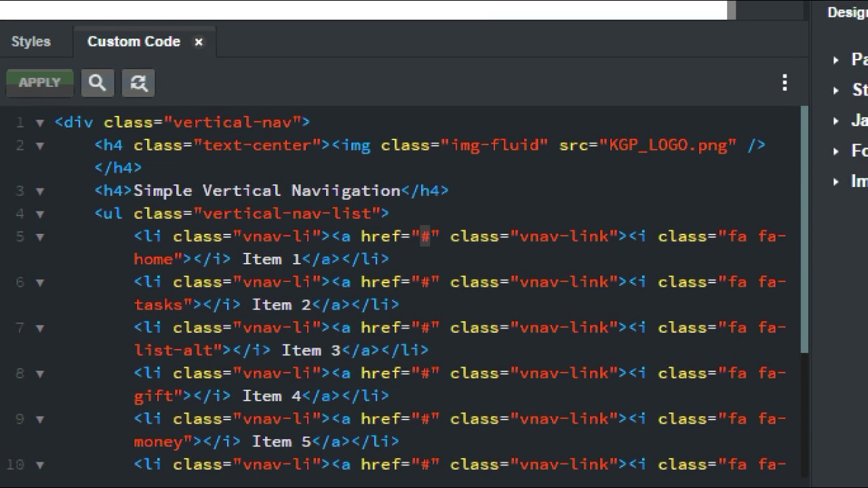Screen dimensions: 868x488
Task: Collapse code fold arrow on line 2
Action: (40, 145)
